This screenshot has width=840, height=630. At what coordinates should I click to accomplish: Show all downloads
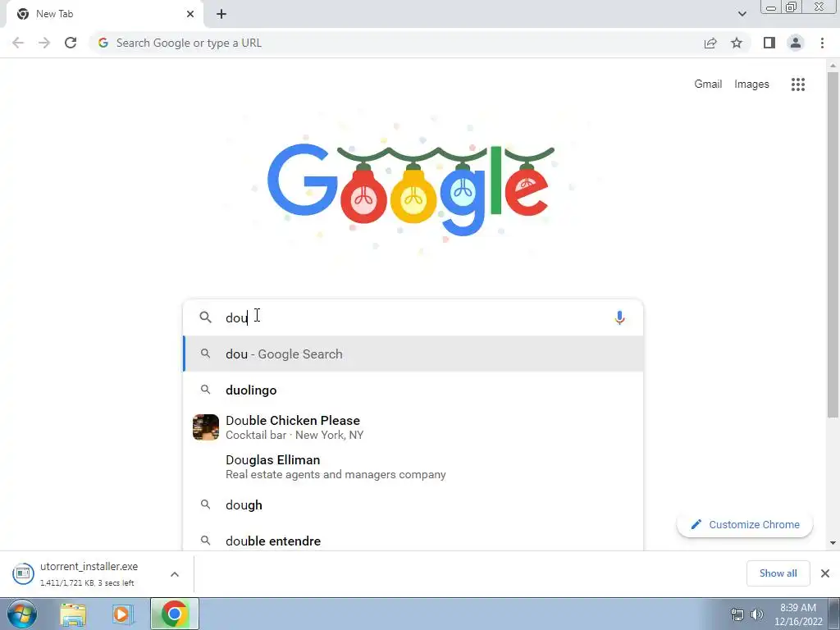click(x=778, y=573)
